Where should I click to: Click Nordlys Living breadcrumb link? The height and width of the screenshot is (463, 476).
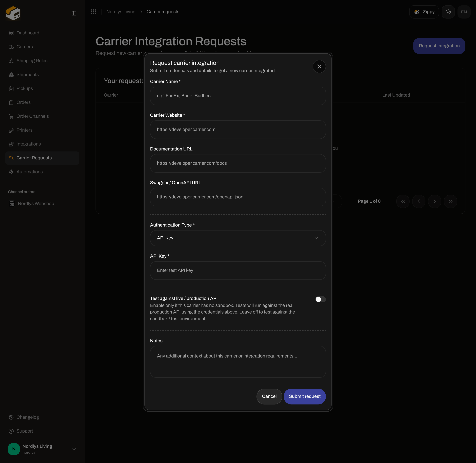(x=121, y=12)
